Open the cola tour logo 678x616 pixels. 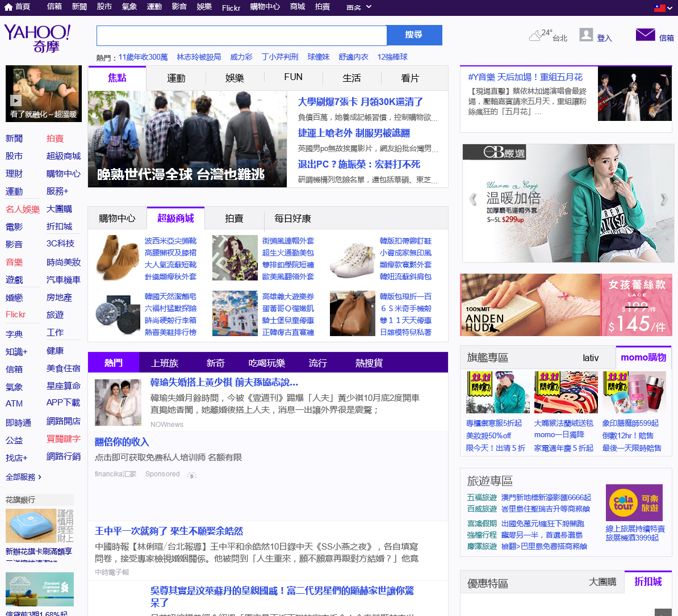(x=634, y=502)
